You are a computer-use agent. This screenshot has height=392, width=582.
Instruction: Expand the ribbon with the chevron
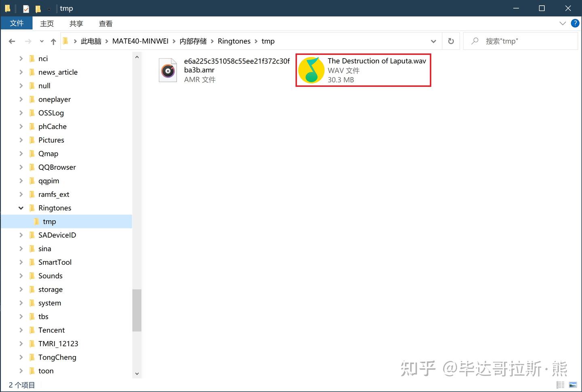pyautogui.click(x=562, y=23)
